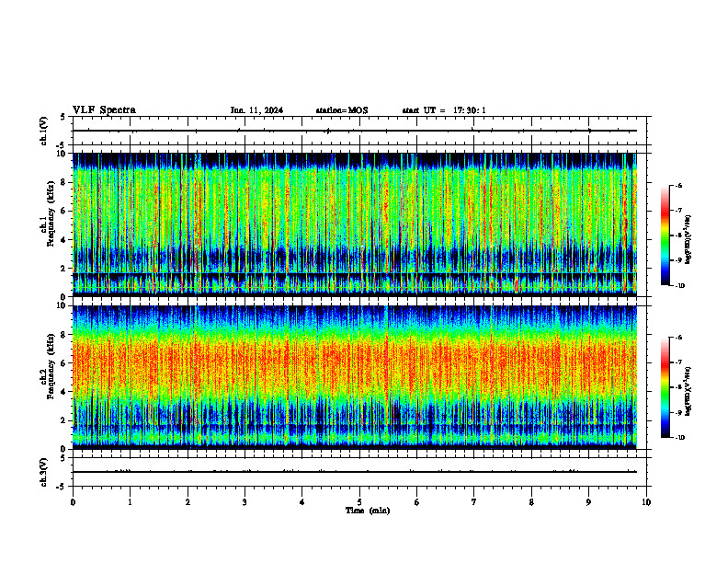The height and width of the screenshot is (563, 728).
Task: Click the "Time (min)" x-axis label
Action: pyautogui.click(x=368, y=511)
